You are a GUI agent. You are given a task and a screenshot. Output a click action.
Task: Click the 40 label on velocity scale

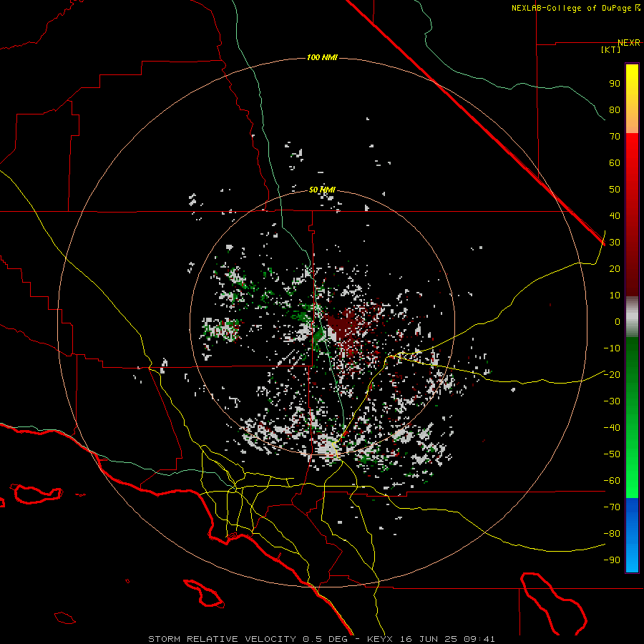click(x=615, y=216)
